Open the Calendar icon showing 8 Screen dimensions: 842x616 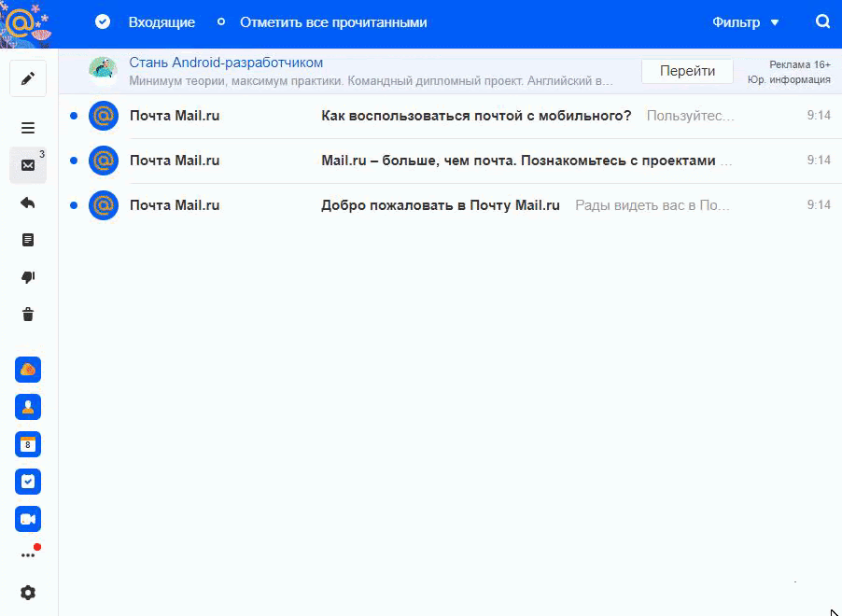[x=28, y=444]
